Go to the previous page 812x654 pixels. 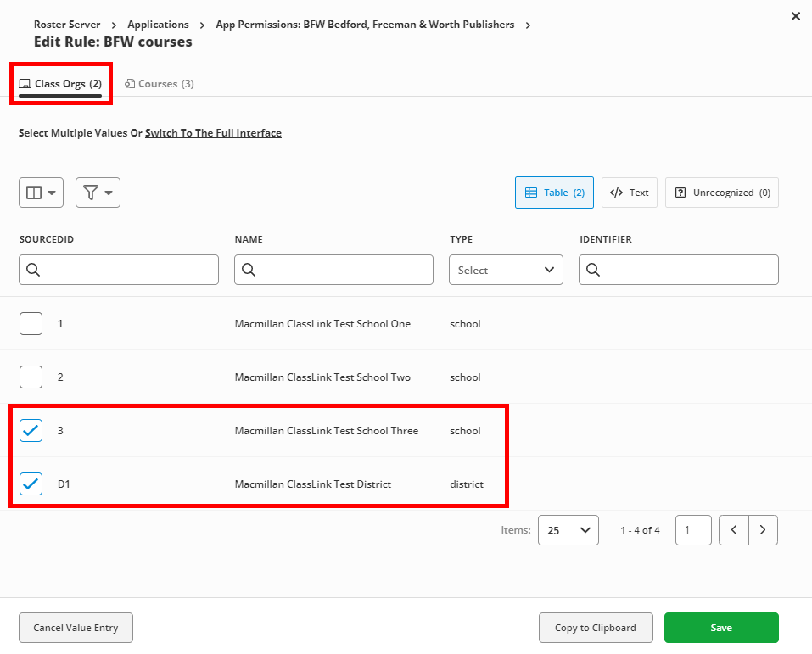click(x=733, y=529)
